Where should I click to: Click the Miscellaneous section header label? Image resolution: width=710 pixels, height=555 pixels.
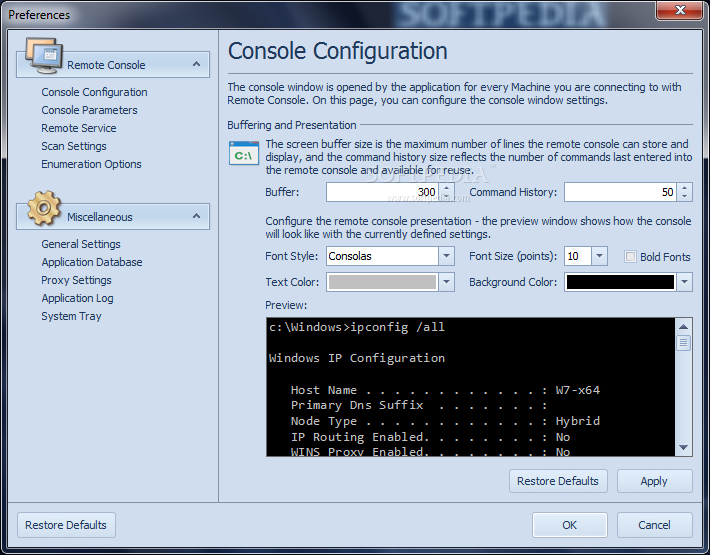coord(100,217)
